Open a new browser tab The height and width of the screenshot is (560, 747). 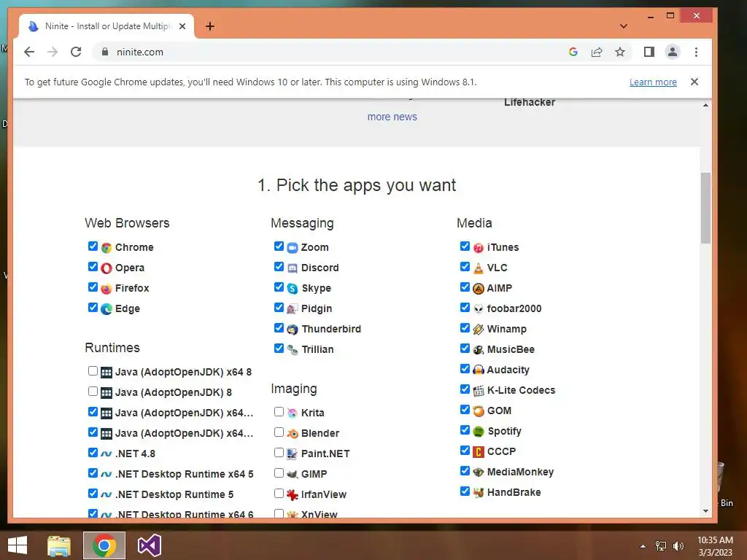(x=210, y=26)
